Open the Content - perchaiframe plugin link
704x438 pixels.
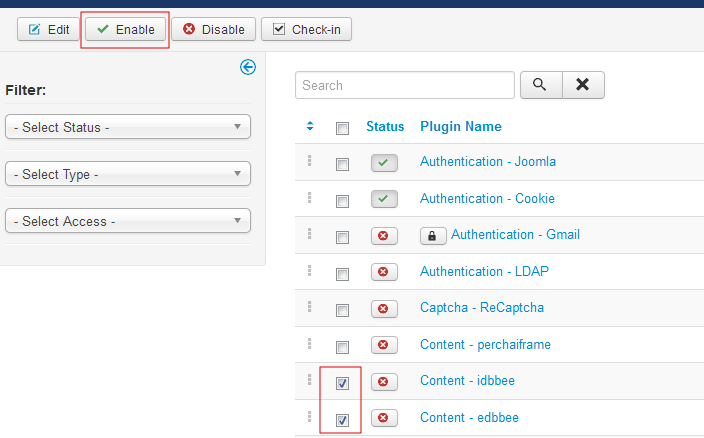485,345
